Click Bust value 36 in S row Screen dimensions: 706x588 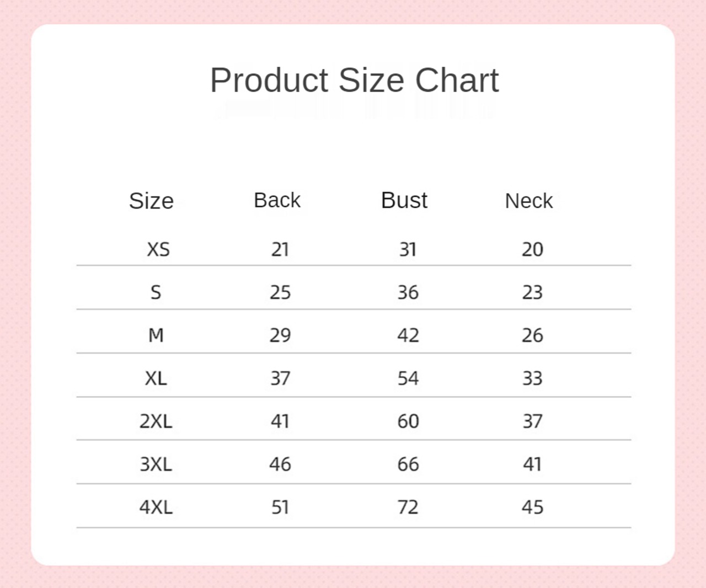tap(408, 292)
